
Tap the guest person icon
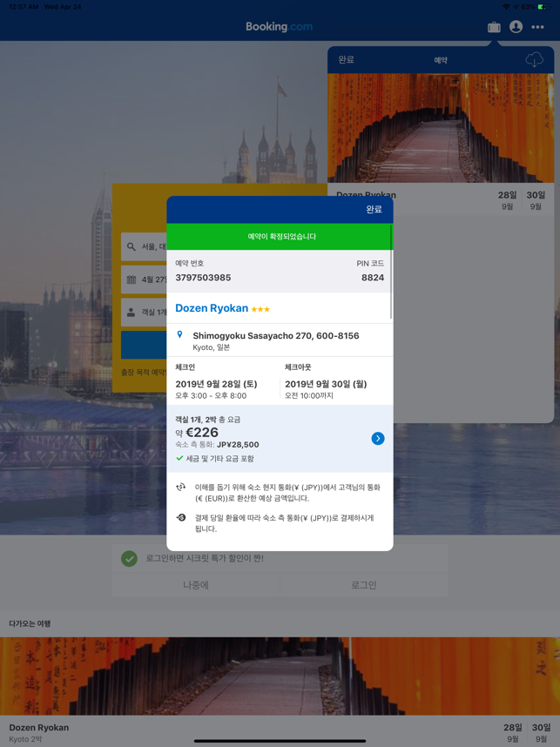(132, 312)
